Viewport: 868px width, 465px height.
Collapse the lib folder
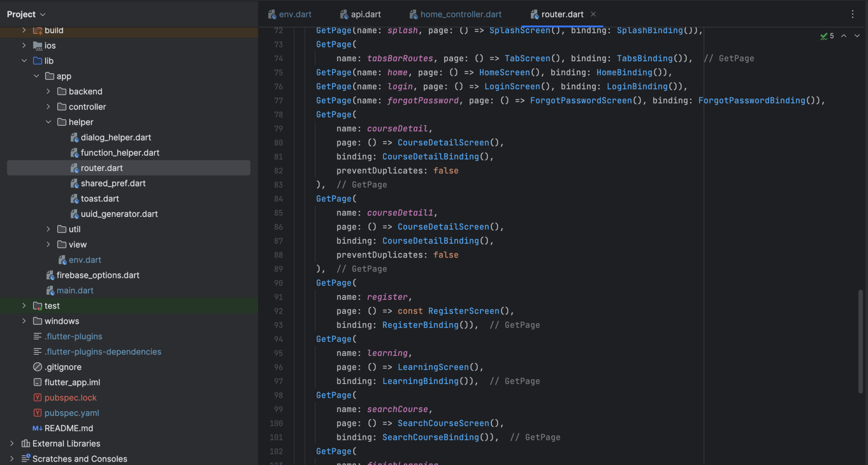(24, 61)
